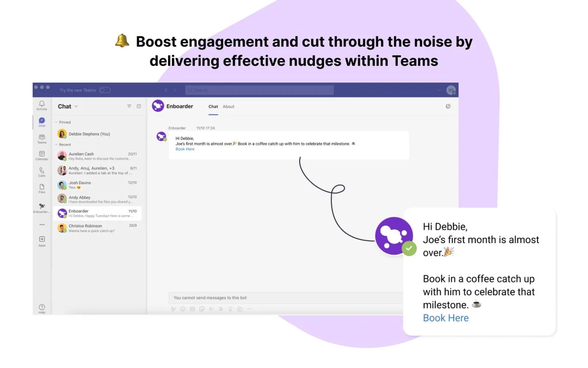Screen dimensions: 588x368
Task: Select the Chat icon in sidebar
Action: tap(42, 122)
